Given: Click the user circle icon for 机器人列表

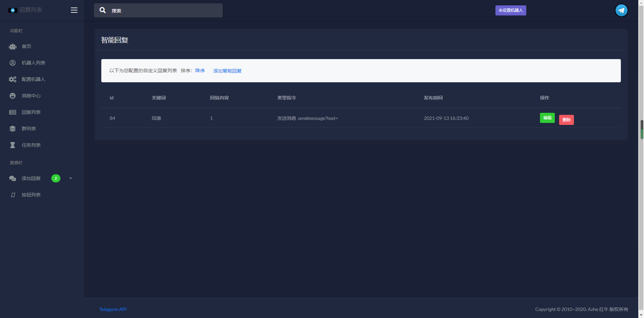Looking at the screenshot, I should click(x=13, y=63).
